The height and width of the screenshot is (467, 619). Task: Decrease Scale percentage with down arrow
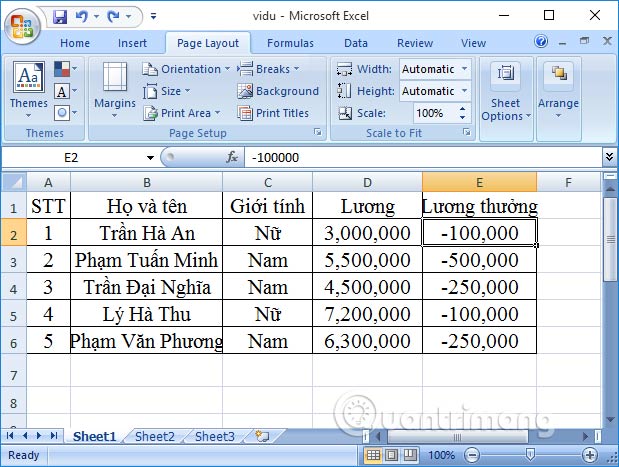click(x=463, y=118)
